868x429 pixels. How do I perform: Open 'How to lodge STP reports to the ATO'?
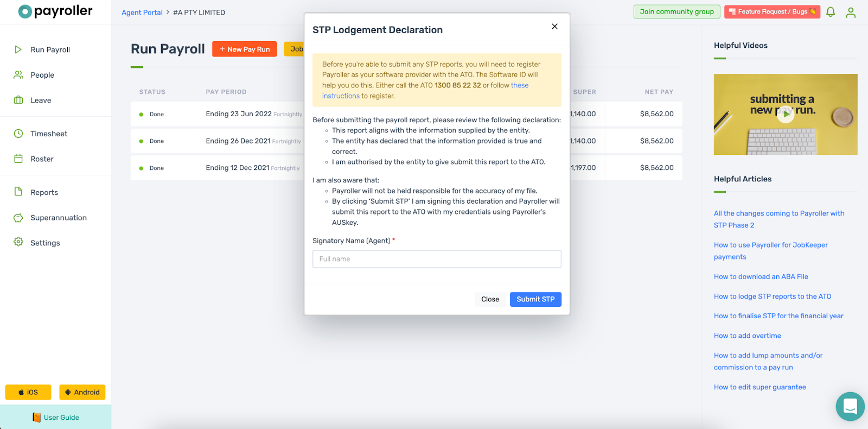[773, 296]
